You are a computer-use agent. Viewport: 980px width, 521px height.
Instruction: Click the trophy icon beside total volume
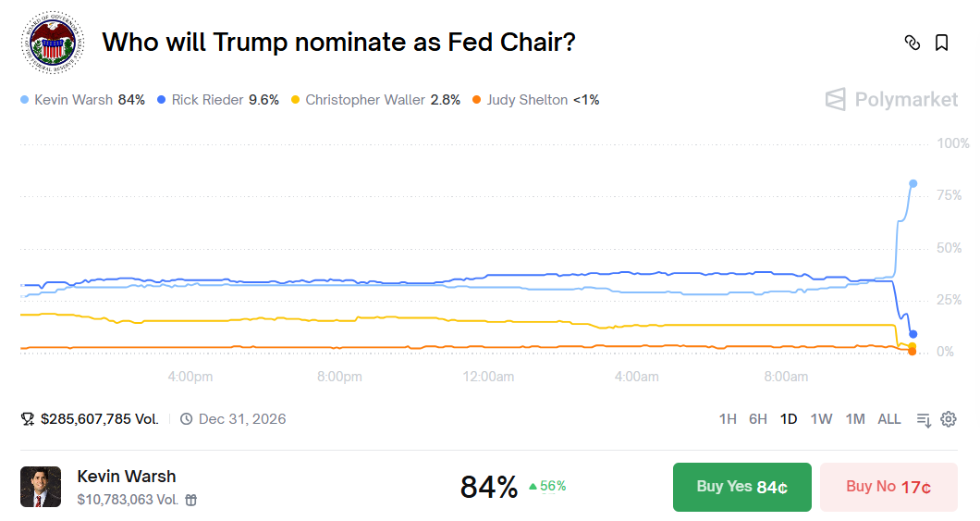pyautogui.click(x=28, y=419)
